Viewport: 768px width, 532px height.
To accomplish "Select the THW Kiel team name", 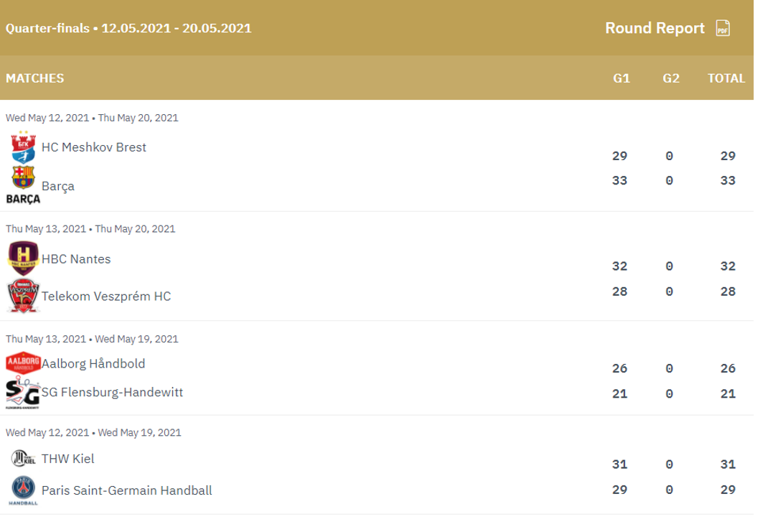I will [67, 459].
